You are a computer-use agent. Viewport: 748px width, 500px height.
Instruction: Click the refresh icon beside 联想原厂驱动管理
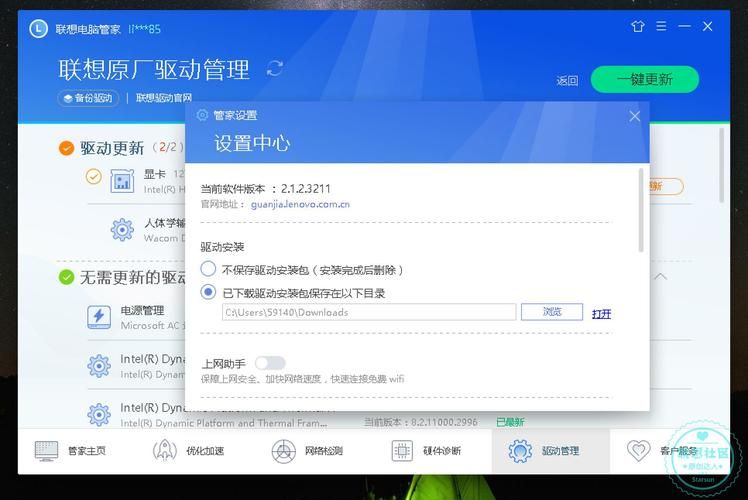point(275,68)
